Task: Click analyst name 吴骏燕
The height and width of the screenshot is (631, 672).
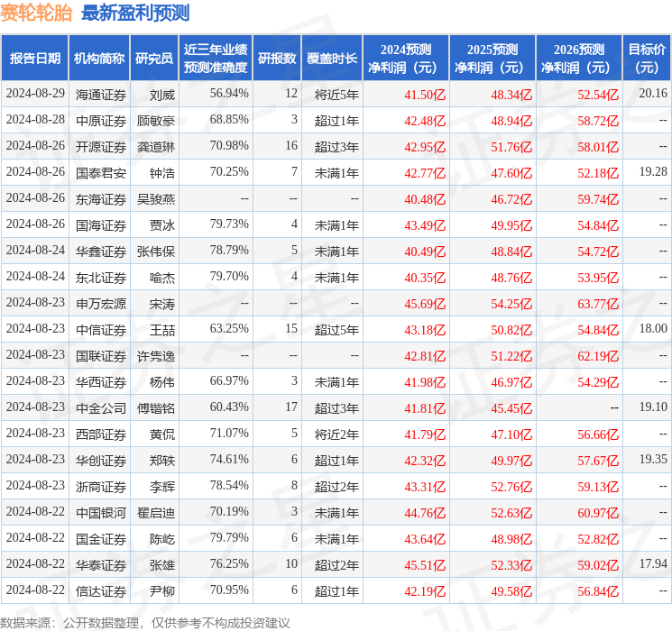Action: [x=156, y=199]
